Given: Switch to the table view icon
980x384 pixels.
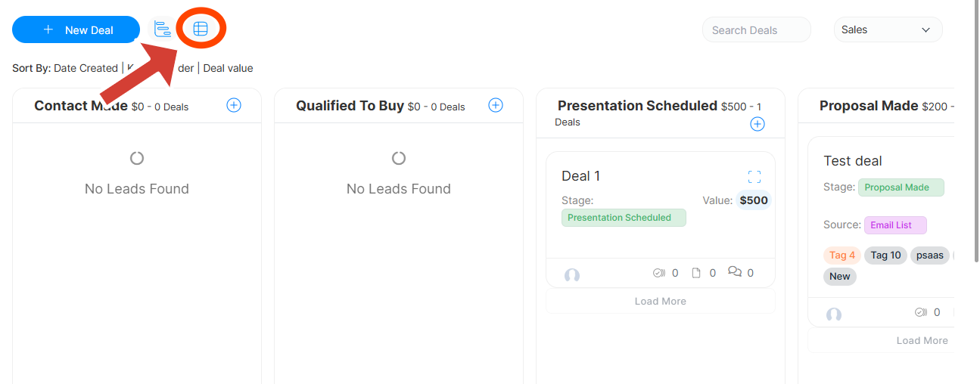Looking at the screenshot, I should tap(201, 29).
